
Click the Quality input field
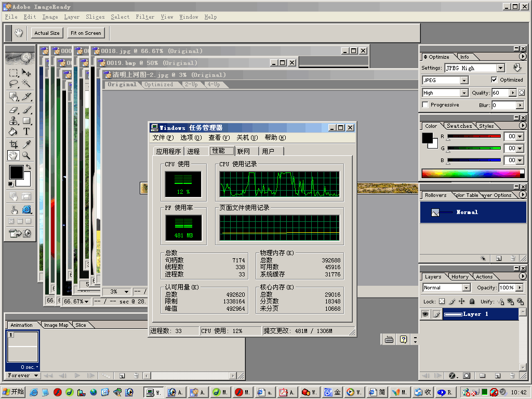tap(500, 92)
